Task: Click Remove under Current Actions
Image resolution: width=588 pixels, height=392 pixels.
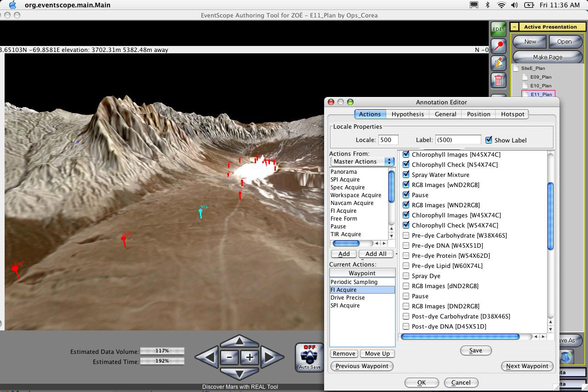Action: point(344,353)
